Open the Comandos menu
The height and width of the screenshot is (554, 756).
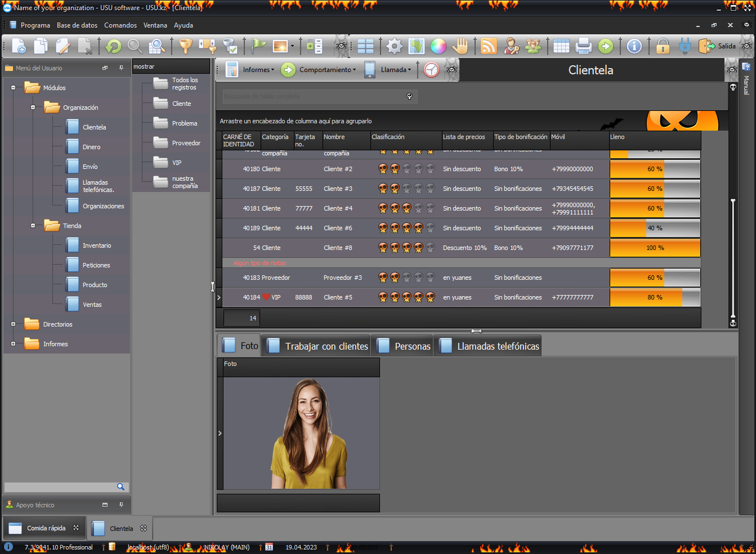pos(120,25)
